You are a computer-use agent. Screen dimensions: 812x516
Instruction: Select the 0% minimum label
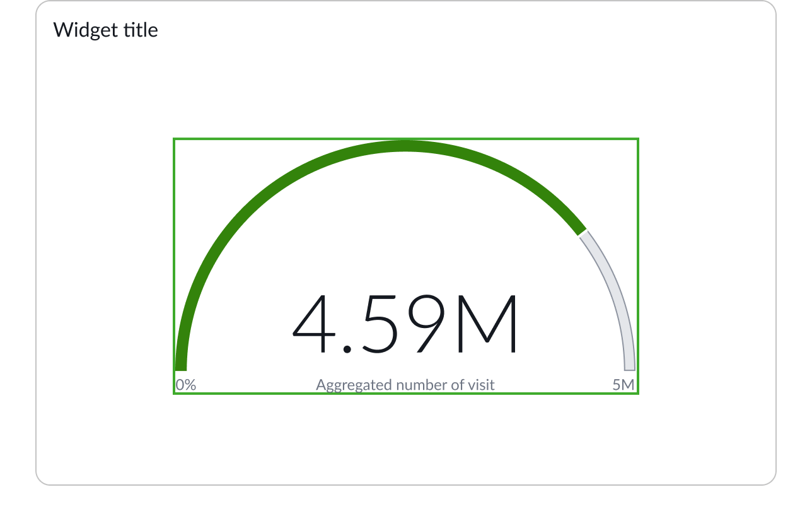pyautogui.click(x=187, y=382)
